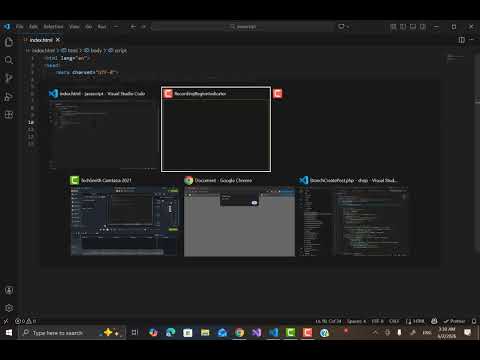Viewport: 480px width, 360px height.
Task: Open the green Camtasia icon on taskbar
Action: coord(290,333)
